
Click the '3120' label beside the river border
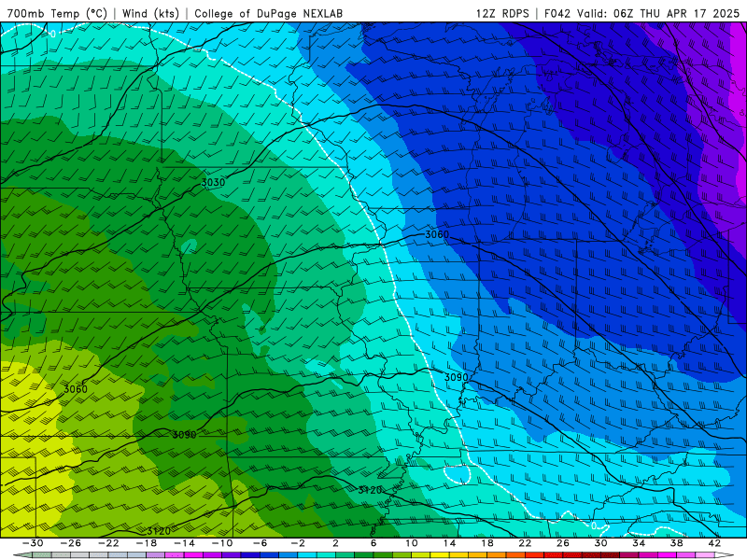[370, 490]
